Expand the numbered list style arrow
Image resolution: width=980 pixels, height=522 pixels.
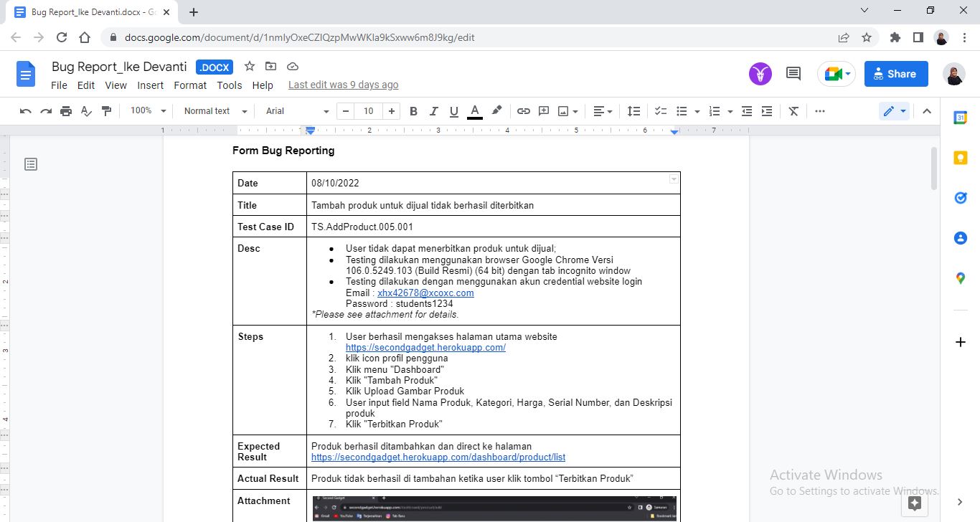[730, 111]
